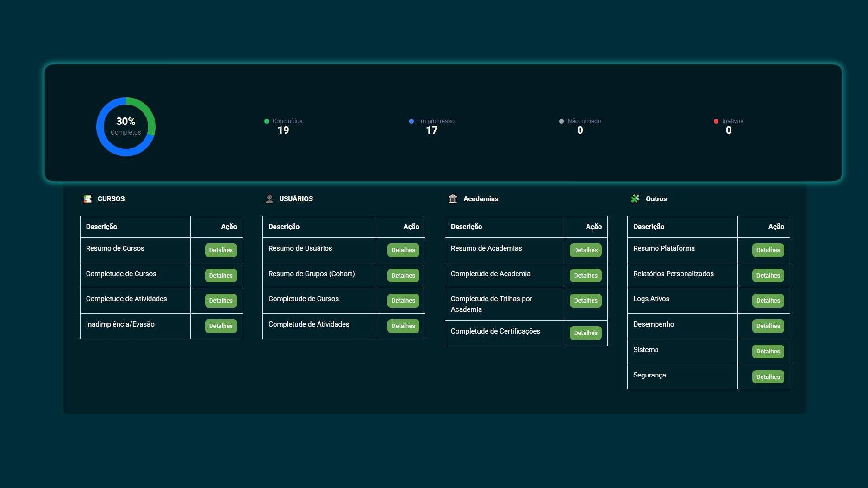Click the user icon beside USUÁRIOS
The image size is (868, 488).
(x=269, y=199)
